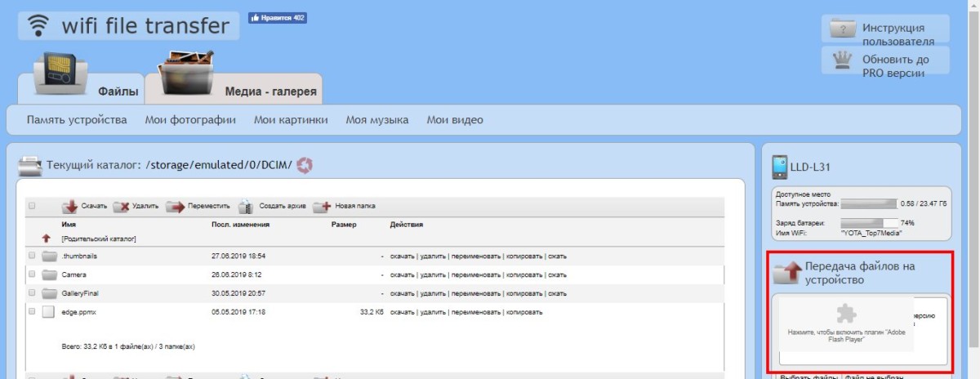Viewport: 980px width, 379px height.
Task: Open the Мои фотографии menu item
Action: coord(190,120)
